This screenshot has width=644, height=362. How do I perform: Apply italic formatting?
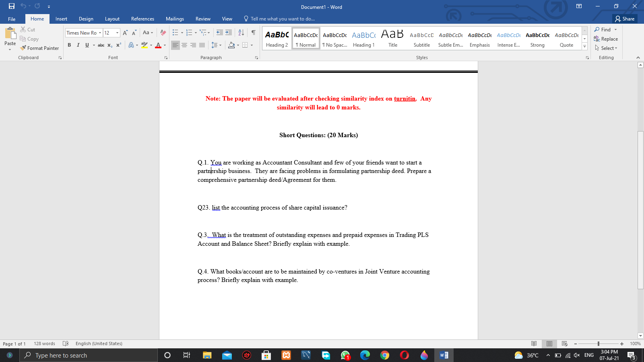click(x=78, y=45)
